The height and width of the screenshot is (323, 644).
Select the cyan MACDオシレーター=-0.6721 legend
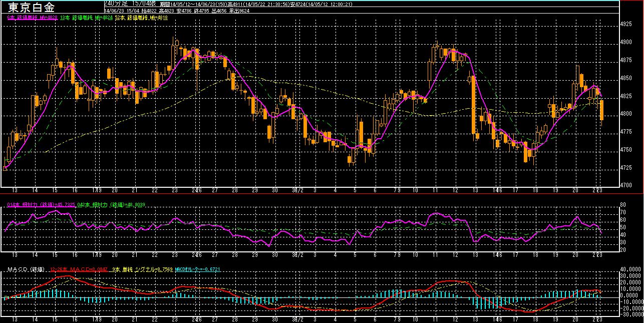[x=197, y=269]
